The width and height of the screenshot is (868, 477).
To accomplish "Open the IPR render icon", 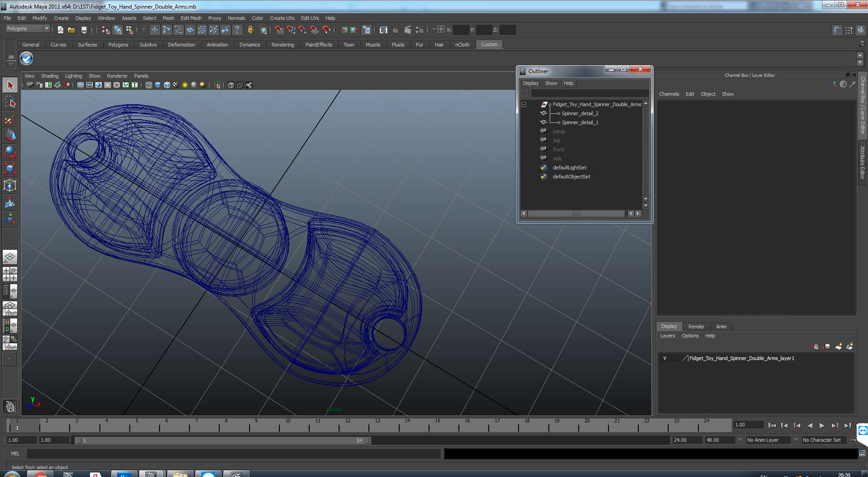I will (407, 30).
